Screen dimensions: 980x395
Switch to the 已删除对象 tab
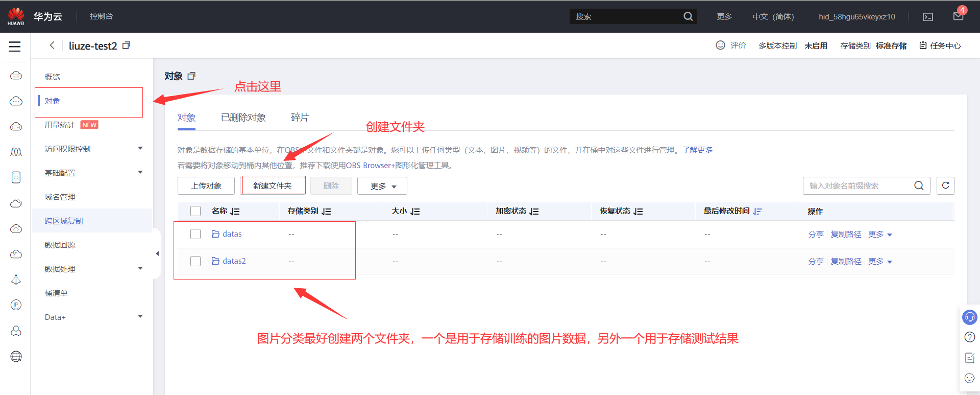click(243, 118)
